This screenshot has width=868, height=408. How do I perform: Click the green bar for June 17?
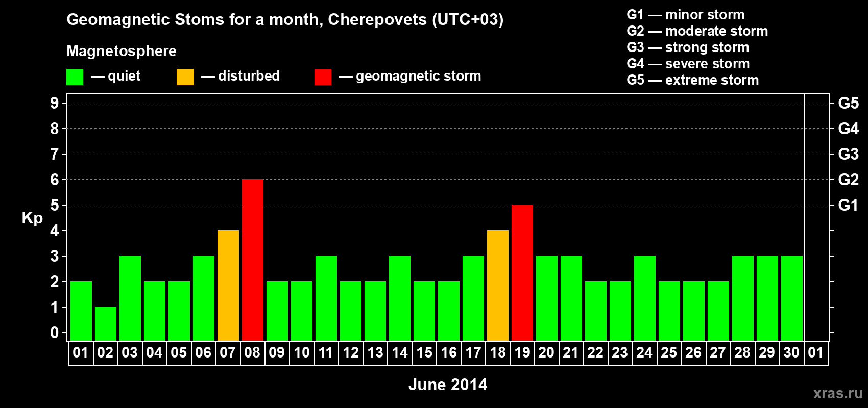coord(473,298)
